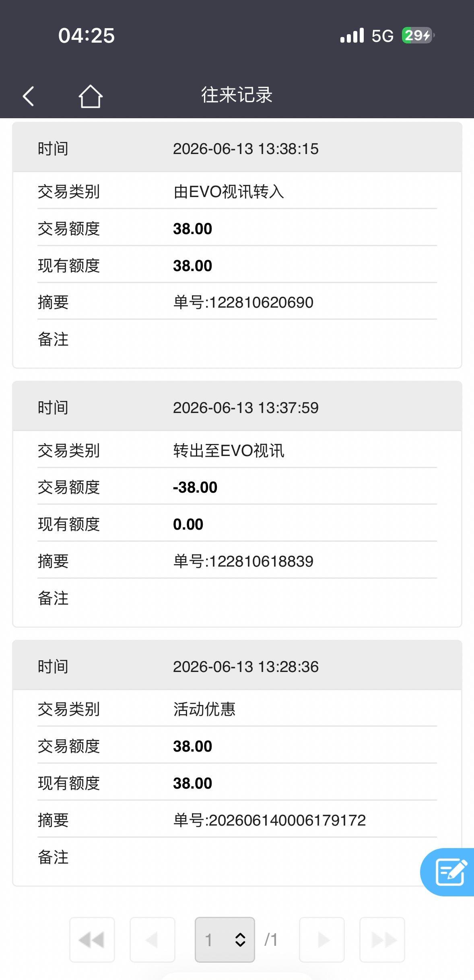Open the home icon in header
The image size is (474, 980).
pyautogui.click(x=91, y=96)
